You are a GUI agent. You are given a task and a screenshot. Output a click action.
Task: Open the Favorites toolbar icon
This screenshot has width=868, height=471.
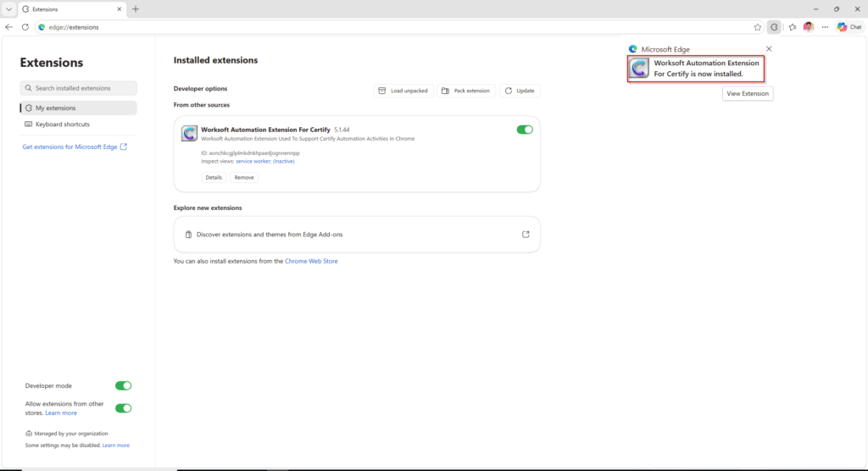pos(793,27)
